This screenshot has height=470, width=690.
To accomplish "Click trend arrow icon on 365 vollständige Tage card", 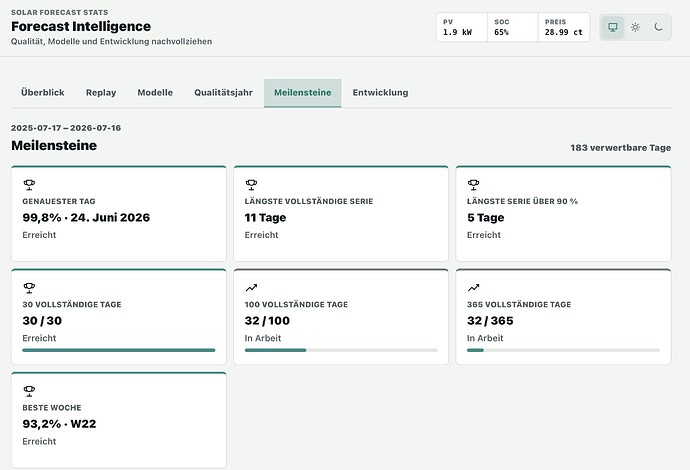I will pyautogui.click(x=473, y=288).
